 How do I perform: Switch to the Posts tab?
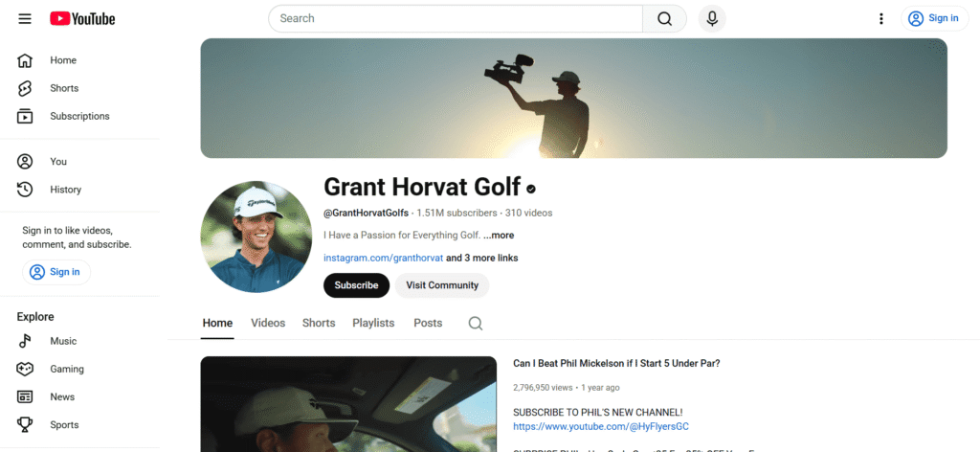point(428,324)
